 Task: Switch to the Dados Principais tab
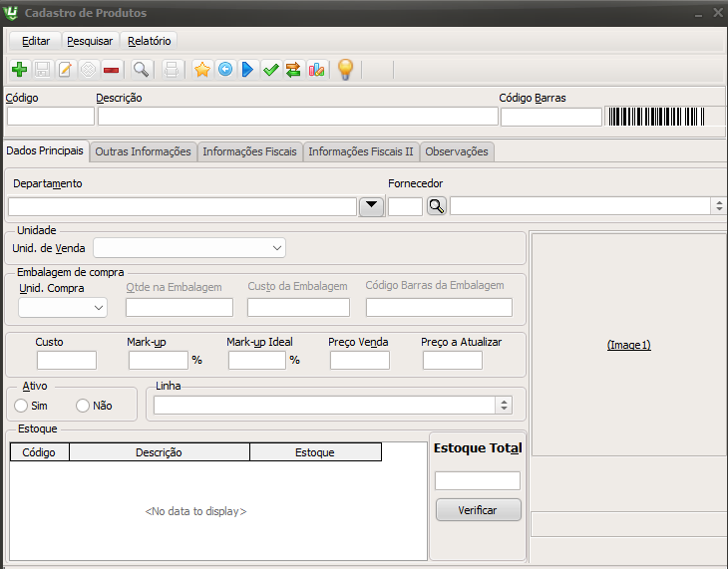click(x=45, y=150)
